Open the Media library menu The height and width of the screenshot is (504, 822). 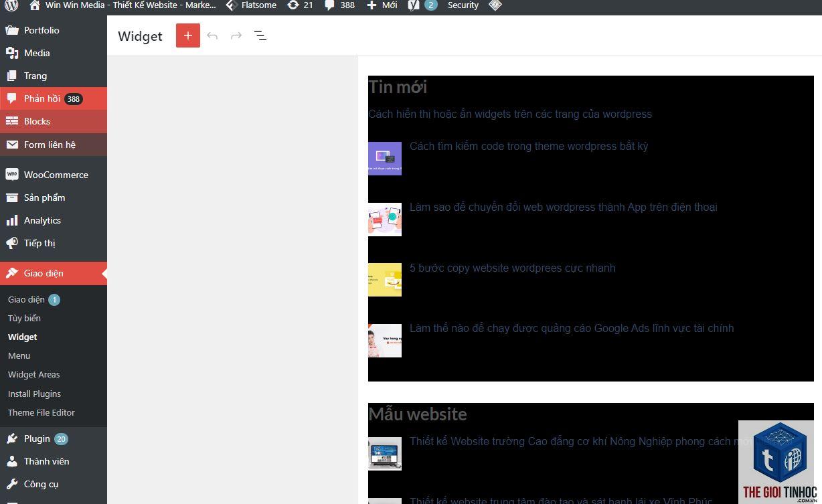(x=54, y=53)
